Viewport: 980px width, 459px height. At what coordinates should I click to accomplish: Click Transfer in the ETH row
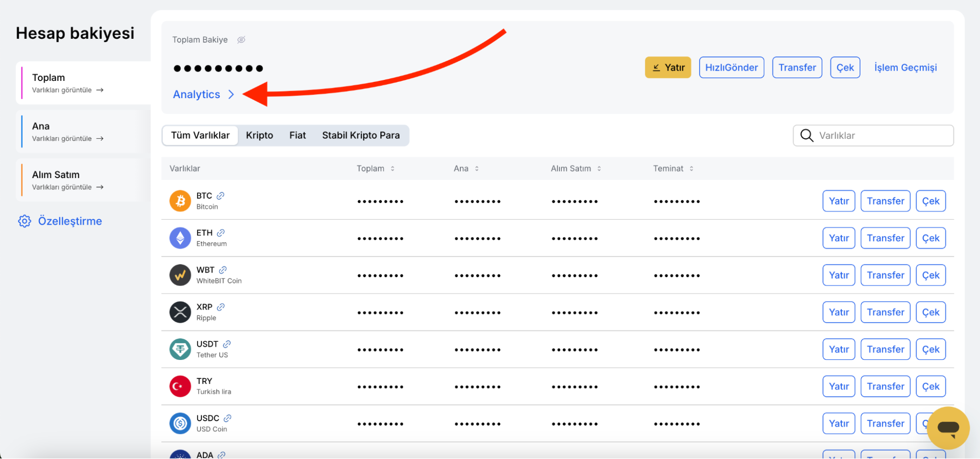885,238
